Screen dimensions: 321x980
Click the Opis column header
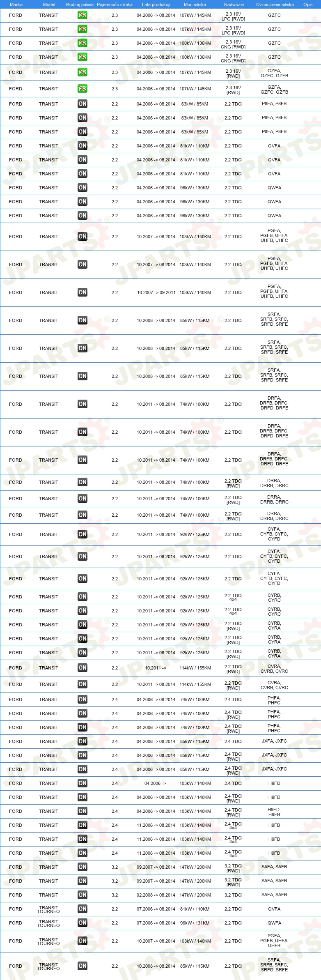point(308,5)
